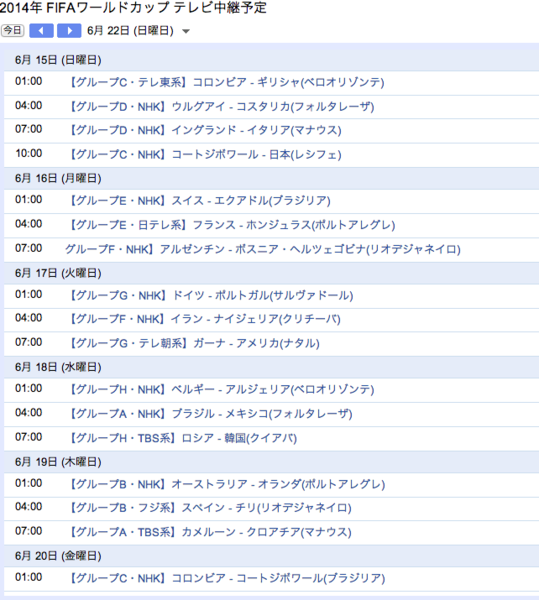Click 10:00 time of the 日本 match
539x600 pixels.
click(29, 153)
